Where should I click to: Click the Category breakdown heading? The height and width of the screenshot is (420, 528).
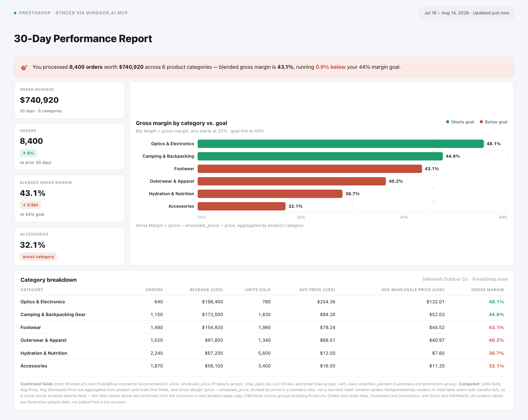tap(48, 280)
